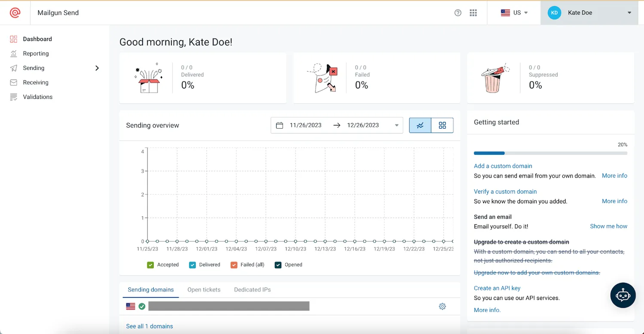Select the Sending domains tab
The width and height of the screenshot is (644, 334).
click(151, 290)
